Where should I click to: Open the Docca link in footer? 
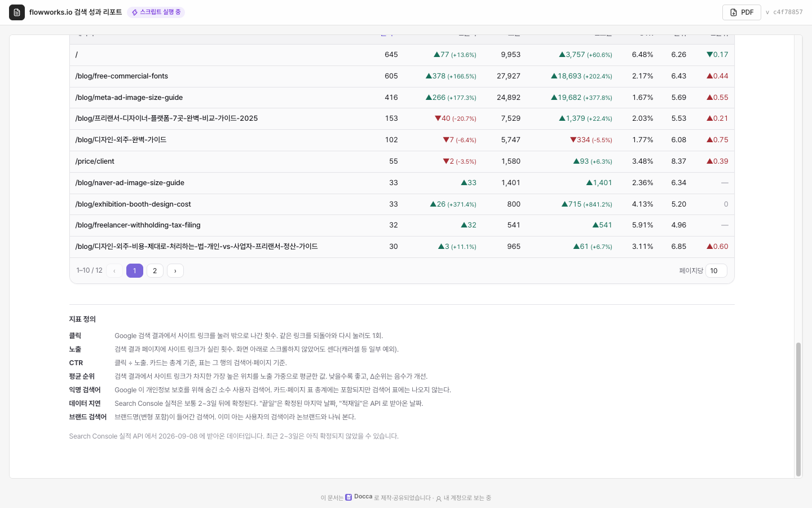pos(363,497)
